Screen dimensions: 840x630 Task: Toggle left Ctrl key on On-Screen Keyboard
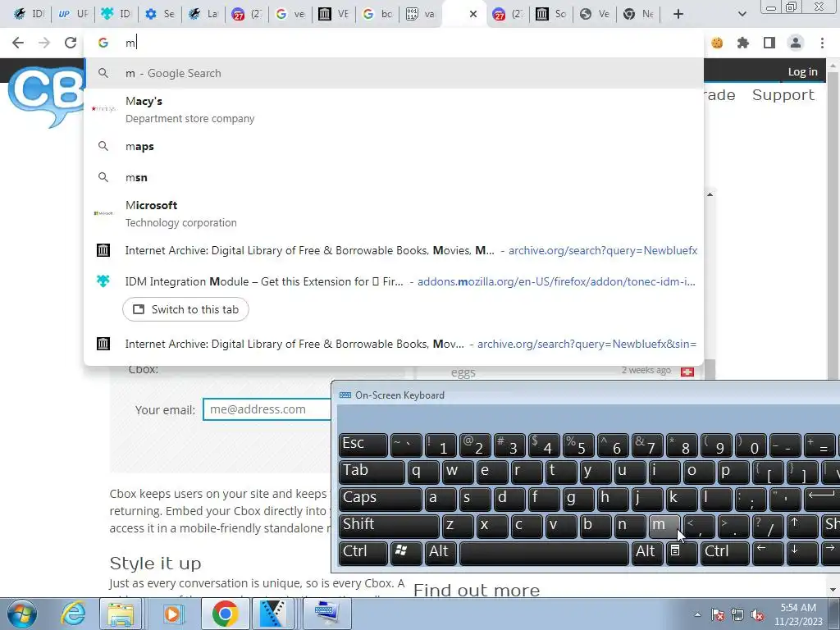tap(363, 552)
